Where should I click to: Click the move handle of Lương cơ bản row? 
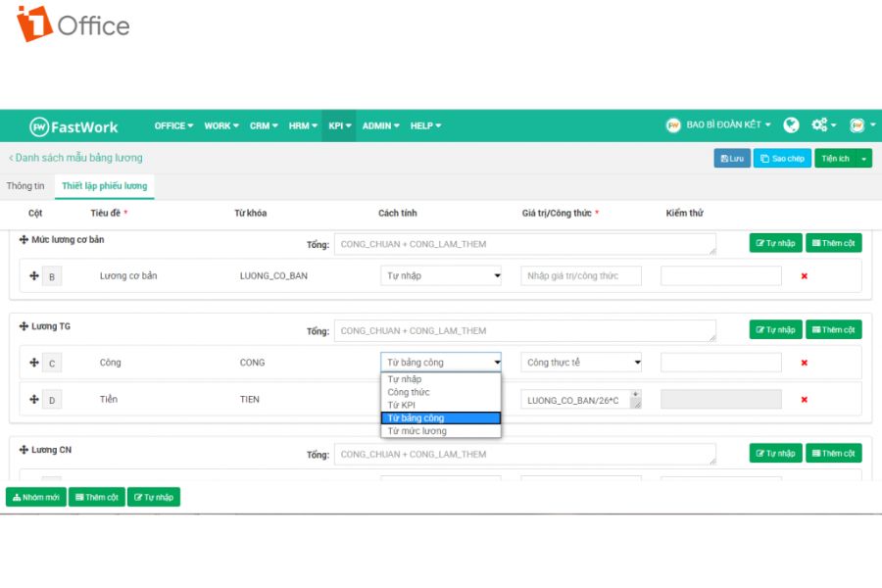pyautogui.click(x=34, y=275)
